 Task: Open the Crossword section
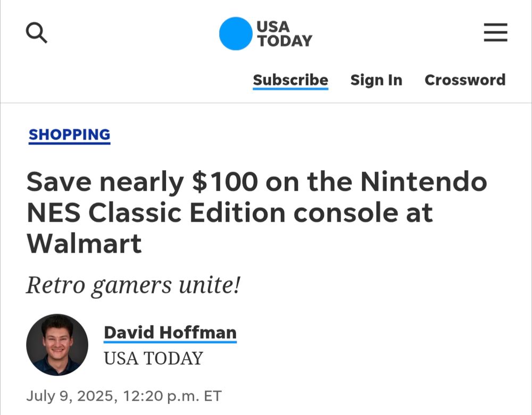[465, 80]
